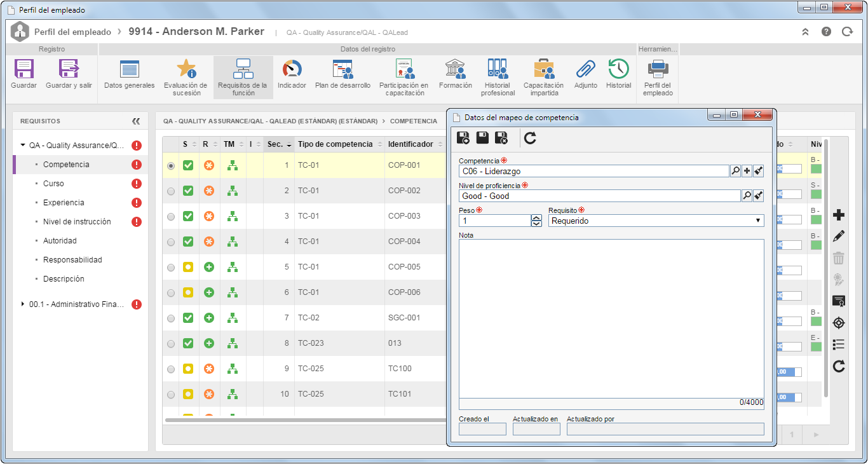Select Requisitos de la función section

point(243,78)
